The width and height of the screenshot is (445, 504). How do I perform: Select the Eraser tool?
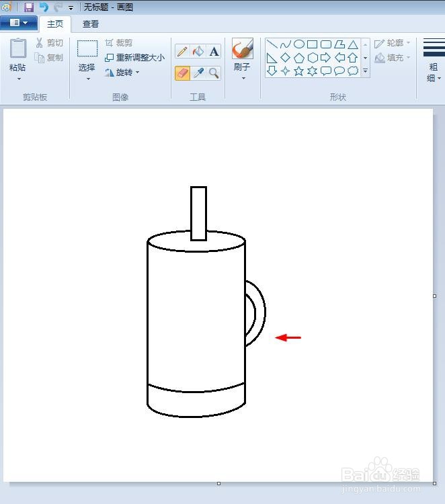coord(182,73)
